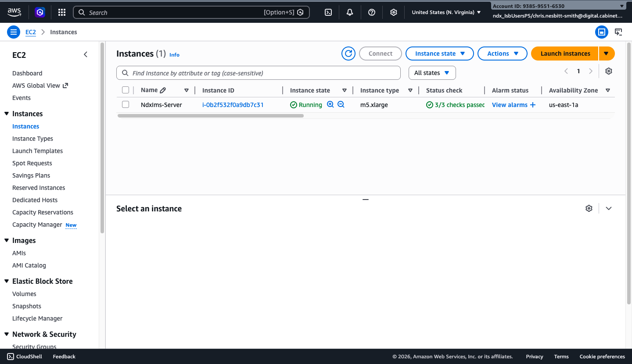
Task: Open the All states filter dropdown
Action: 432,72
